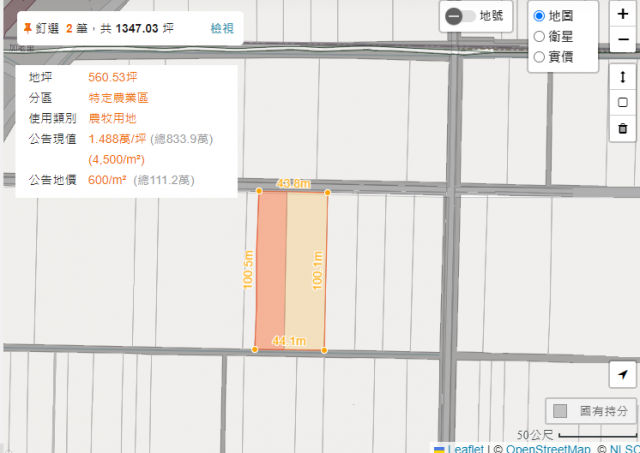Click the 農牧用地 land use value
640x453 pixels.
coord(114,118)
